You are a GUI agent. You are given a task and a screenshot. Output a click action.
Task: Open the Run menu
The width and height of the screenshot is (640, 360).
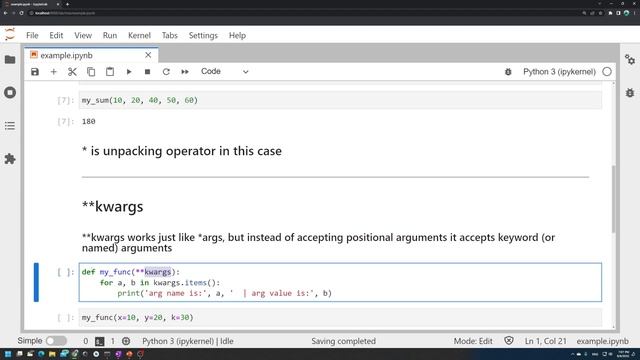coord(109,36)
